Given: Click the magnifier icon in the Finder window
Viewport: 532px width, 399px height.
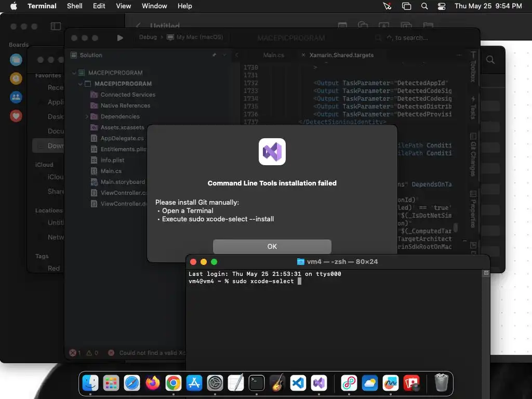Looking at the screenshot, I should 490,60.
